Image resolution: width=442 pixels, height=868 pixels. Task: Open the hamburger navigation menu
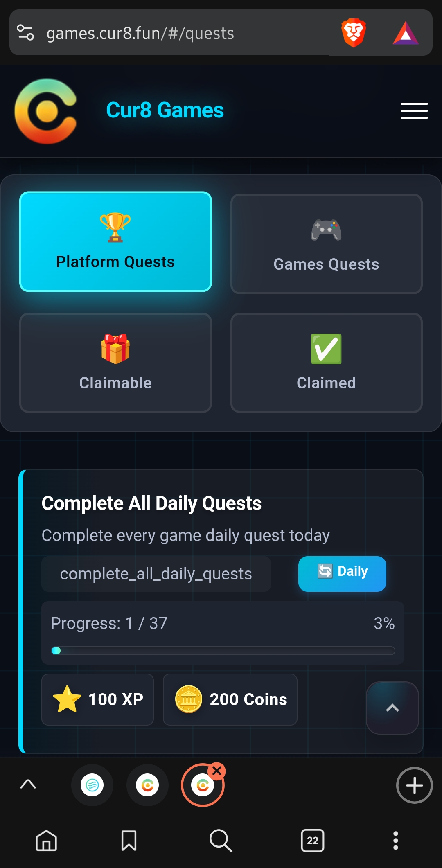click(x=414, y=110)
